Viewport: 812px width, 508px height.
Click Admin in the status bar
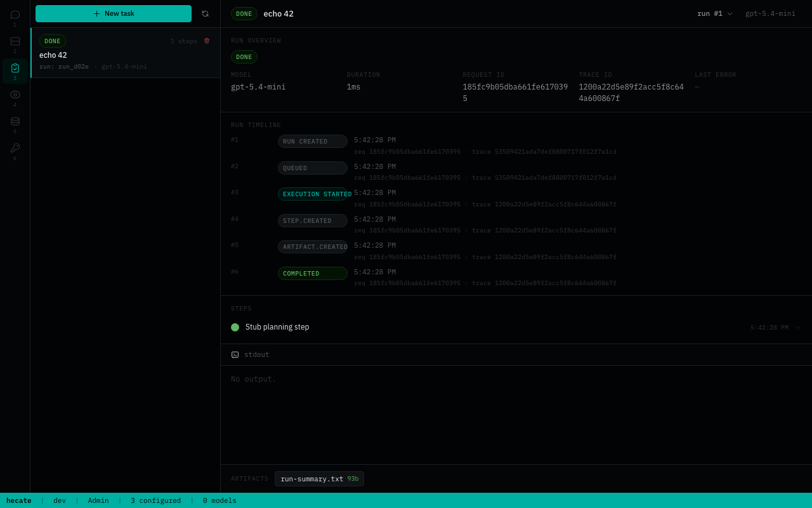click(98, 500)
